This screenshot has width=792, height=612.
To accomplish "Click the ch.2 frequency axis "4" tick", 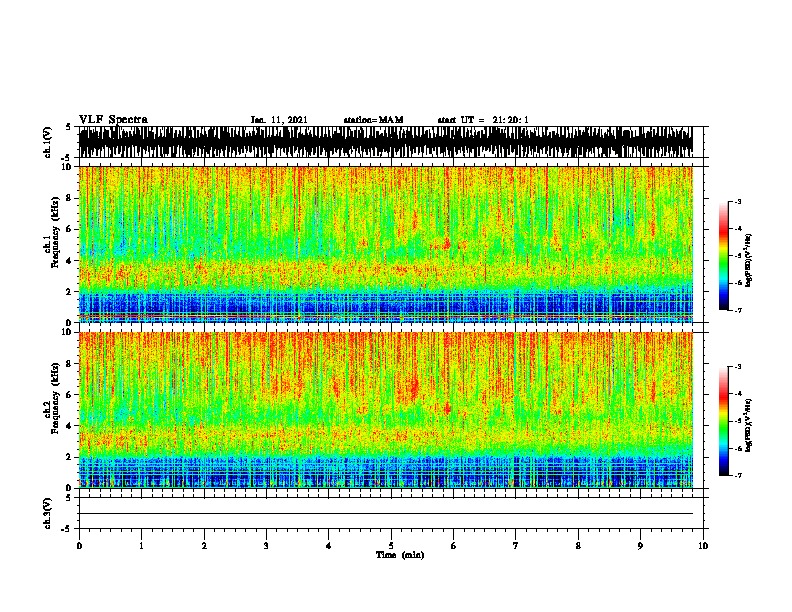I will [x=70, y=426].
